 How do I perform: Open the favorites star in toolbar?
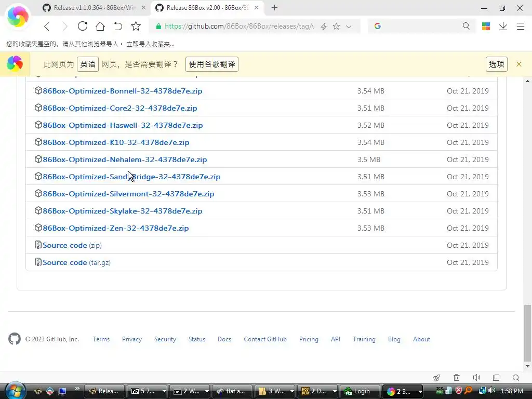136,26
